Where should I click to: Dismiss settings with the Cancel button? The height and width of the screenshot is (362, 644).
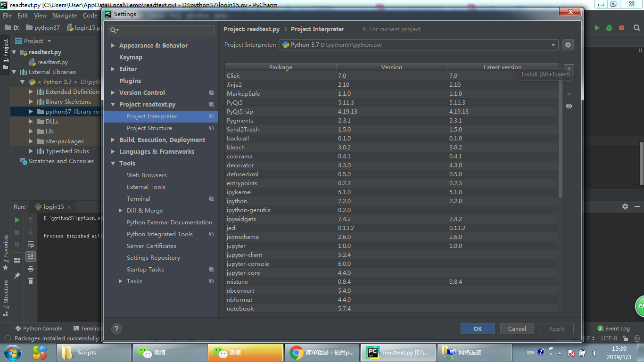pos(517,329)
